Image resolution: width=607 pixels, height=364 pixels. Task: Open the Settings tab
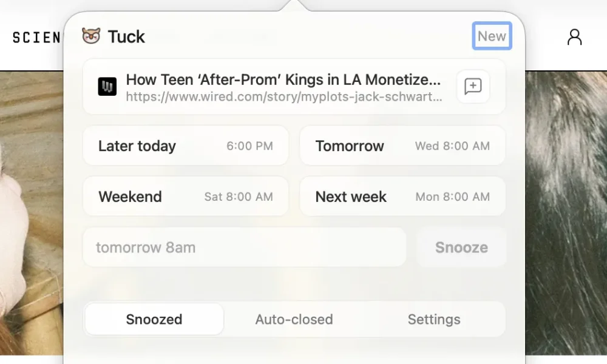click(434, 319)
